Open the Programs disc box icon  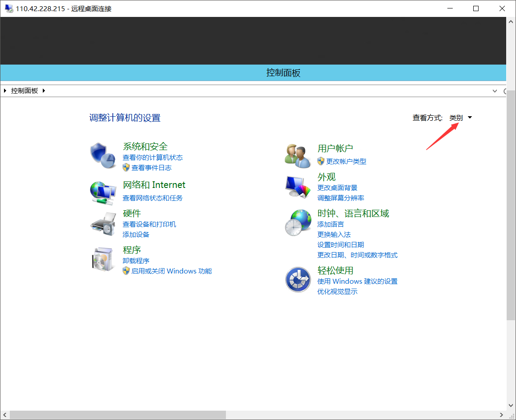click(x=103, y=259)
